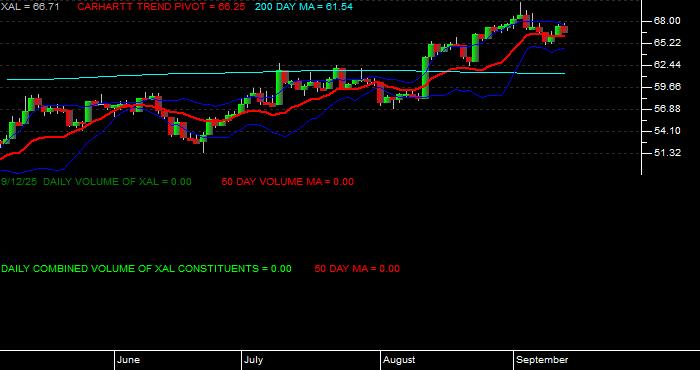Click the 65.22 price axis value
This screenshot has height=370, width=700.
(667, 43)
